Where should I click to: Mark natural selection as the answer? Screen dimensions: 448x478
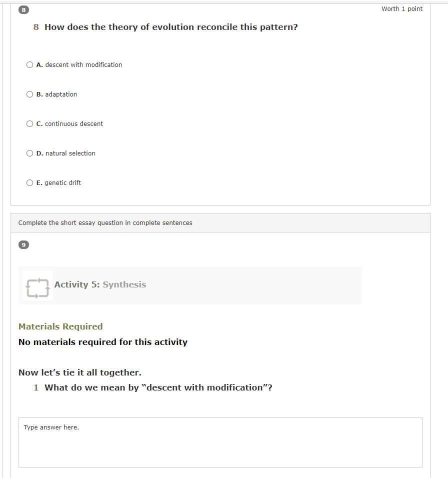29,153
